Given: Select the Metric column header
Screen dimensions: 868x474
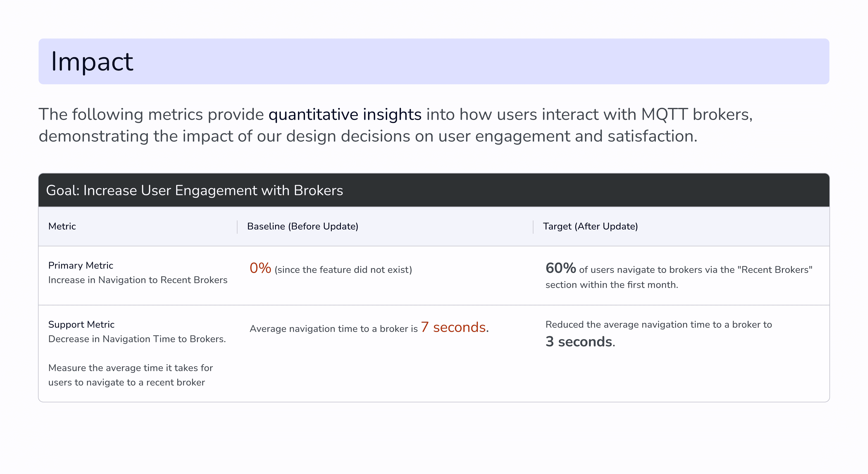Looking at the screenshot, I should (62, 226).
